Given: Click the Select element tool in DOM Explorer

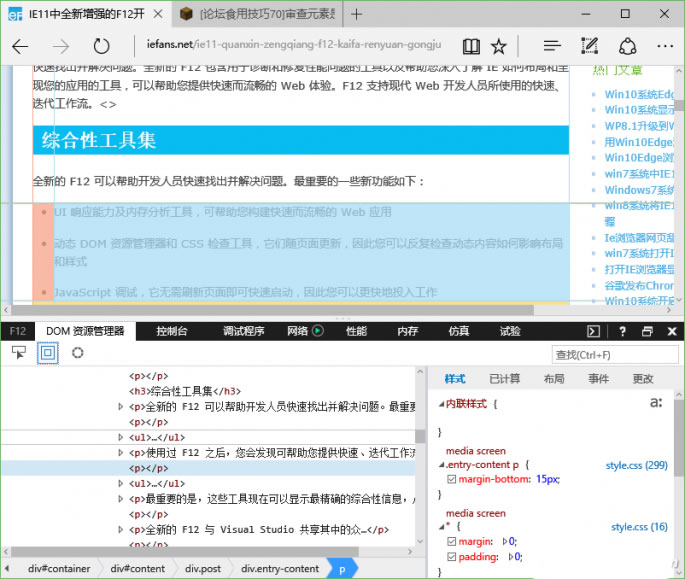Looking at the screenshot, I should [19, 353].
